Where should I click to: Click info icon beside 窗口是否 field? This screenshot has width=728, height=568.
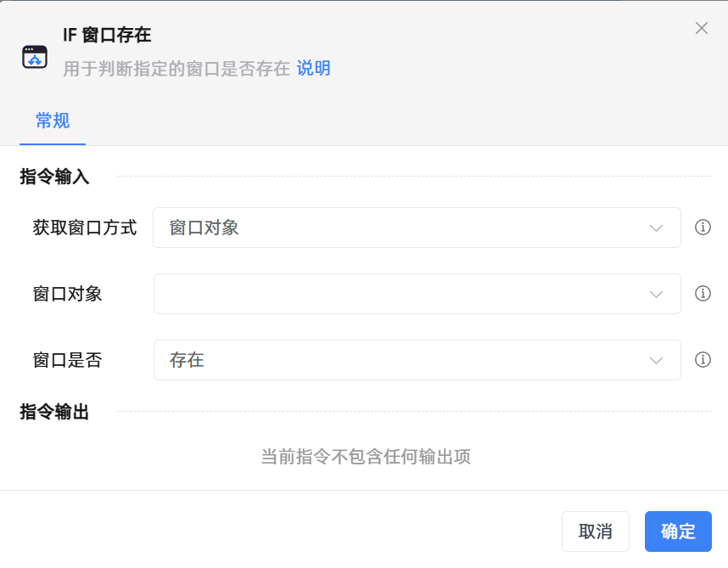pos(703,360)
